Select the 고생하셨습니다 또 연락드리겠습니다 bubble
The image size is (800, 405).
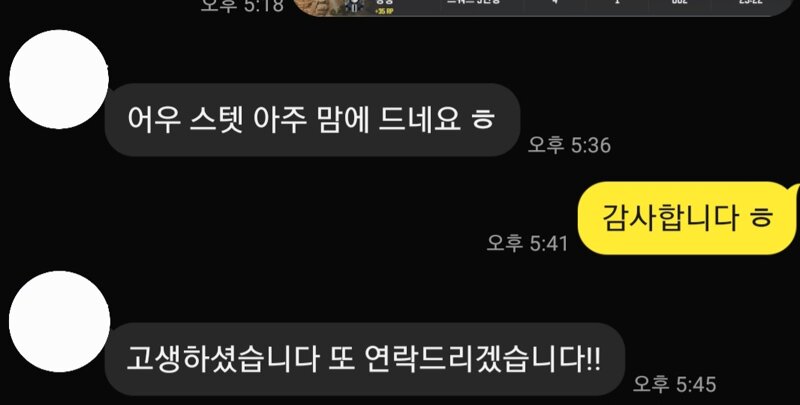(x=364, y=360)
